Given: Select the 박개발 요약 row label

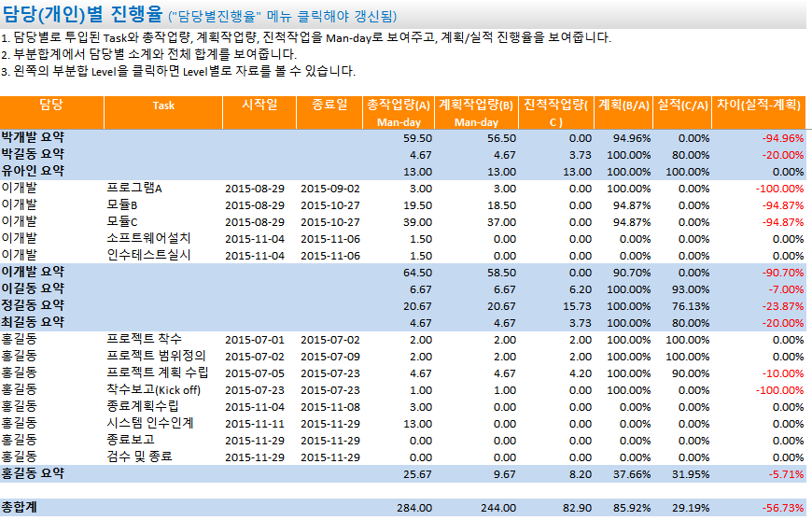Looking at the screenshot, I should pyautogui.click(x=33, y=138).
